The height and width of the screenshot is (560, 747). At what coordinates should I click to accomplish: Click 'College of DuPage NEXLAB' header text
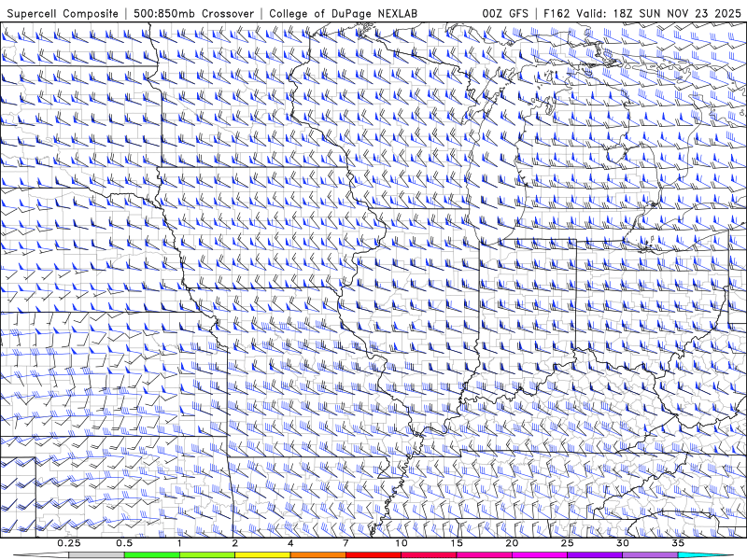(x=343, y=13)
